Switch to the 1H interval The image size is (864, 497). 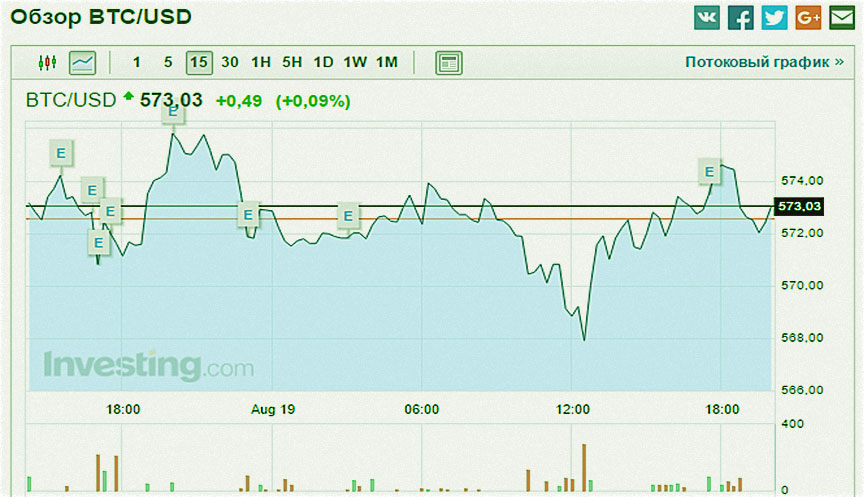click(261, 62)
